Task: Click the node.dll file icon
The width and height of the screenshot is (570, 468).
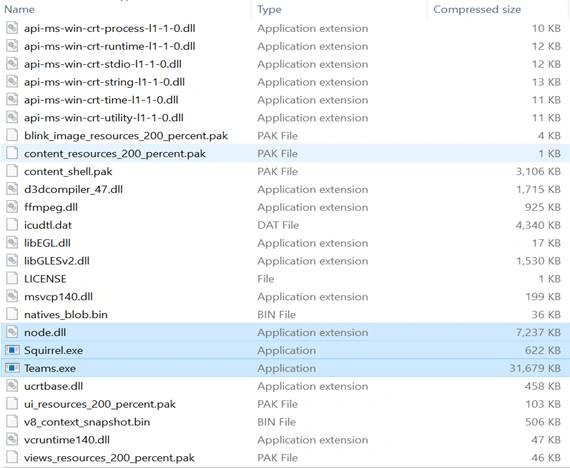Action: pyautogui.click(x=12, y=332)
